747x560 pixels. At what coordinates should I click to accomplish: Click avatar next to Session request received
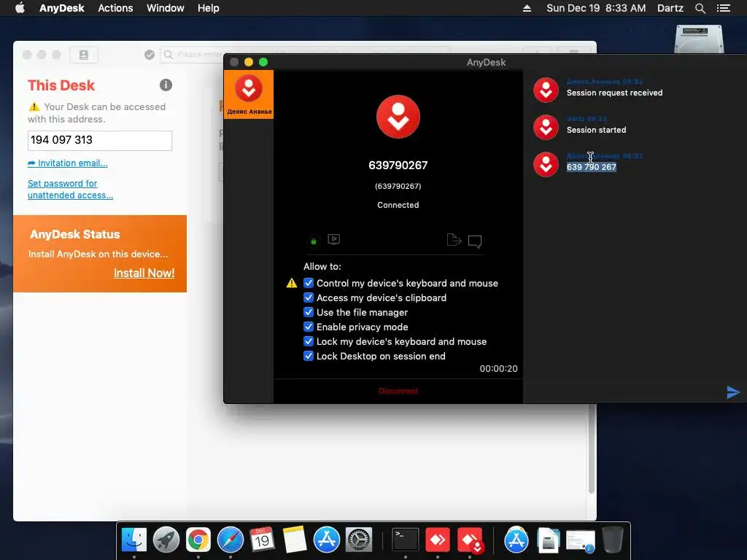(546, 90)
